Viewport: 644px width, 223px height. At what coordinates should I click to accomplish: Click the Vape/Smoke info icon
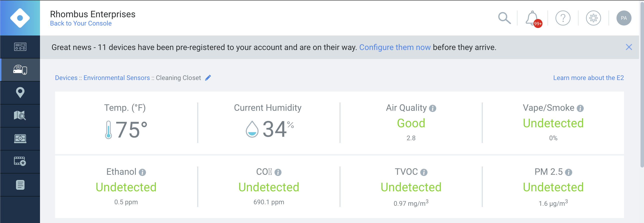pyautogui.click(x=580, y=108)
